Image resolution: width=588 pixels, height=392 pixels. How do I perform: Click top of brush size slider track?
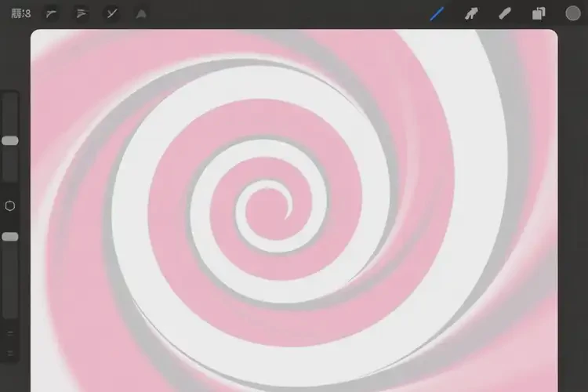click(x=10, y=99)
